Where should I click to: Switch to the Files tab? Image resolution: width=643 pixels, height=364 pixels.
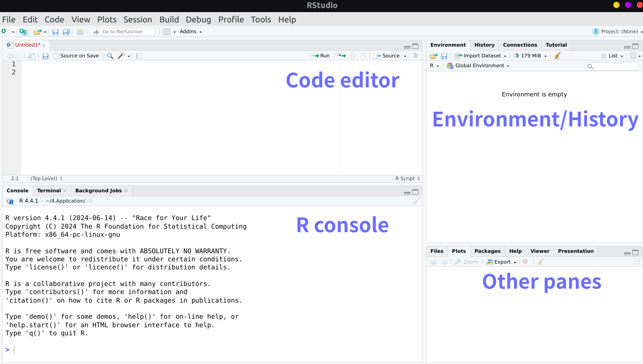pos(437,251)
